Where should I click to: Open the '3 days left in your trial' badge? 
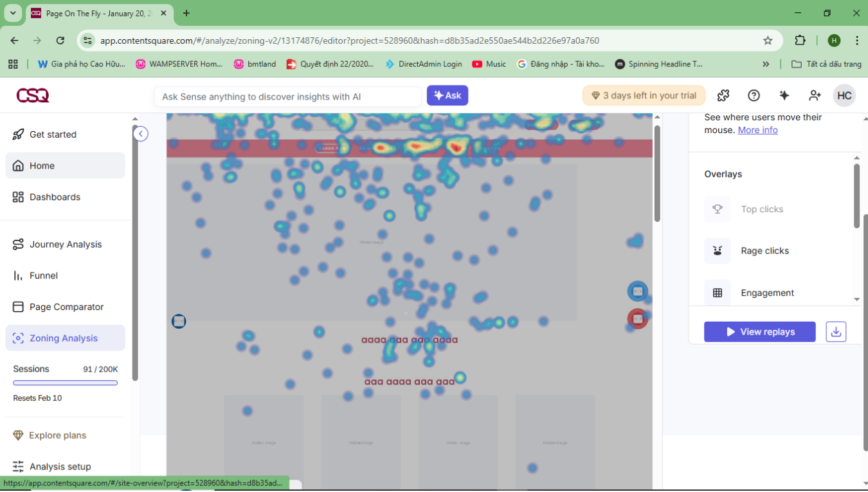coord(644,96)
